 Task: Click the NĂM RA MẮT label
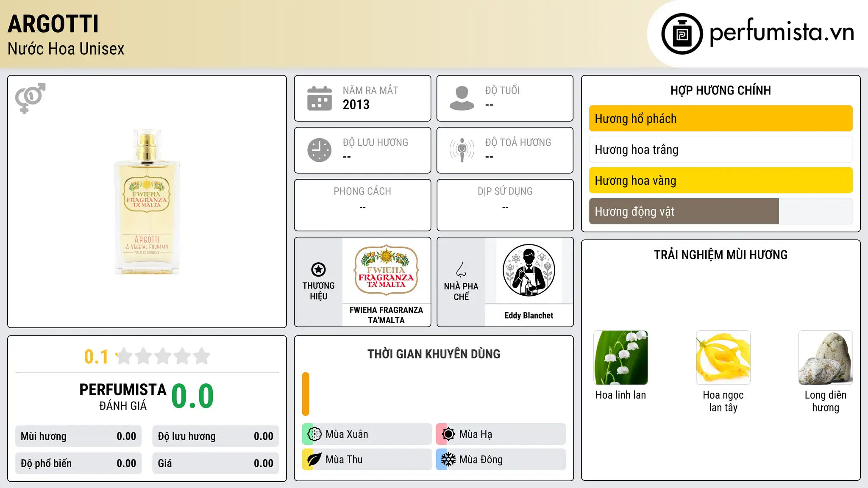370,91
